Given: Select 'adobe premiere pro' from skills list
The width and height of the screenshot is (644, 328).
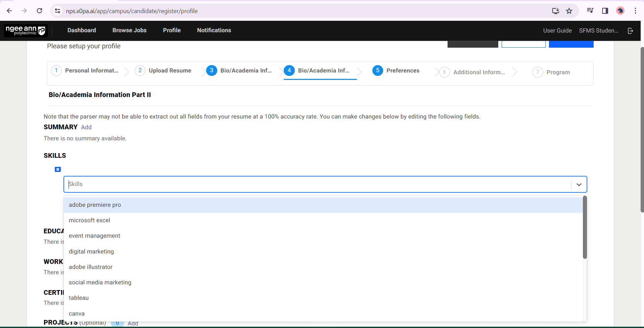Looking at the screenshot, I should tap(95, 205).
